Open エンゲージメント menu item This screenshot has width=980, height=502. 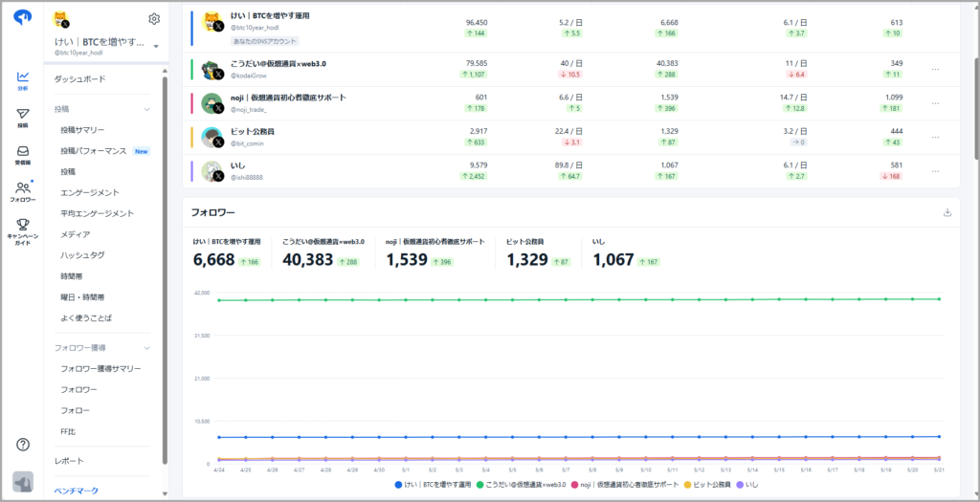click(x=90, y=192)
